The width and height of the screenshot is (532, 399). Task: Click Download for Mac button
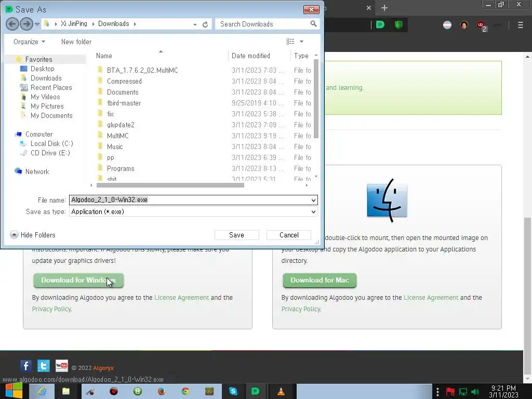click(x=320, y=280)
